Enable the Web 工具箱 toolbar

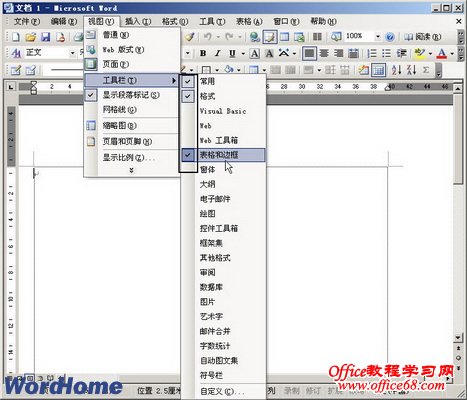(223, 140)
